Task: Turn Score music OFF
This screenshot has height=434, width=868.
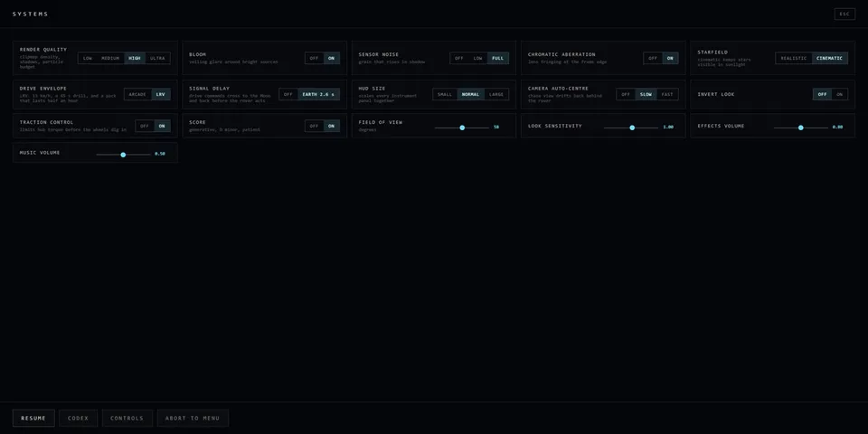Action: pos(314,126)
